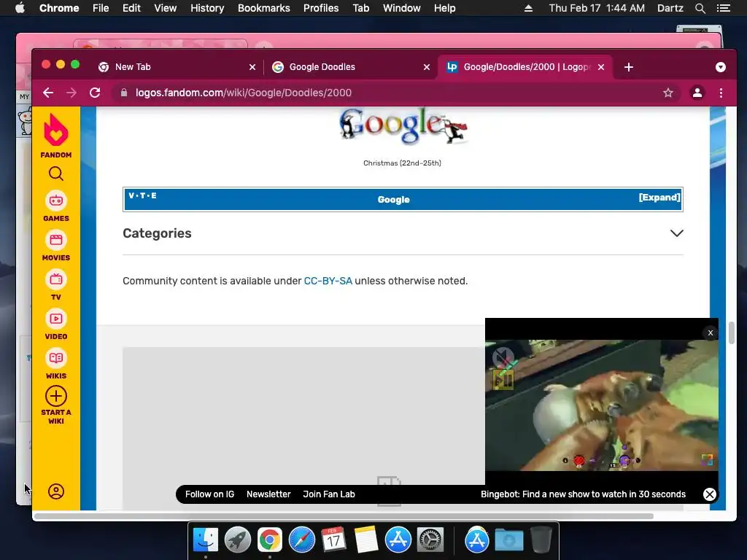Open the Bookmarks menu
Screen dimensions: 747x560
pyautogui.click(x=264, y=8)
